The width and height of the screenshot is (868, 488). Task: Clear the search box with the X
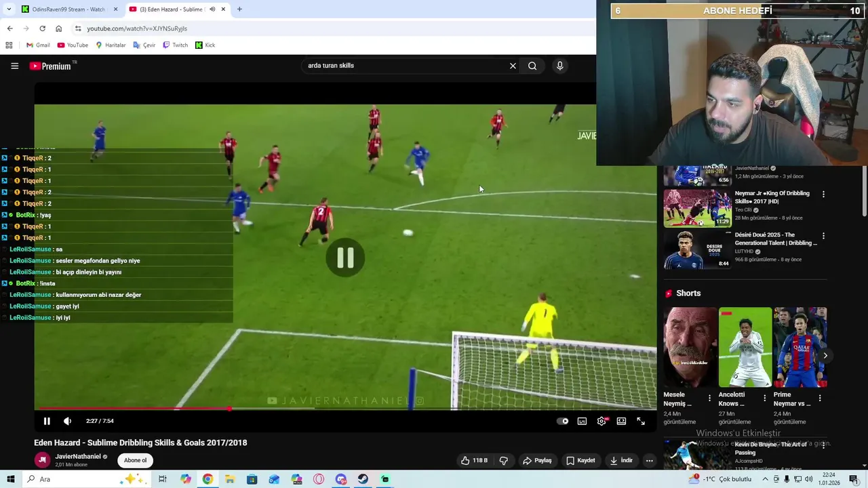(x=513, y=66)
